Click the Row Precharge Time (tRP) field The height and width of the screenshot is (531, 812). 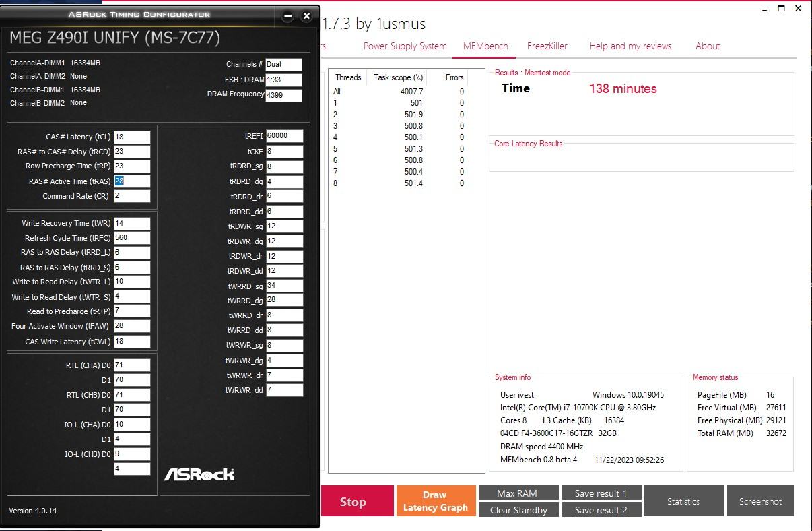pyautogui.click(x=132, y=166)
